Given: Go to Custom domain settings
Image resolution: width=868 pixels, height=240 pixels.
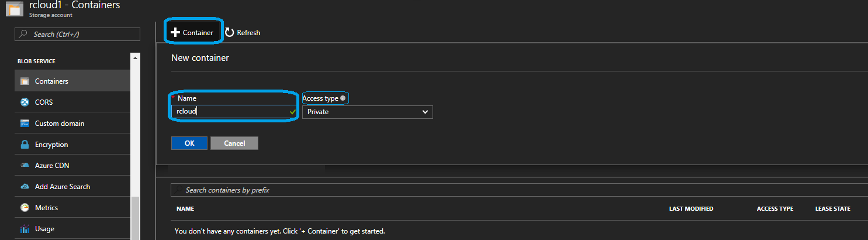Looking at the screenshot, I should (x=72, y=124).
